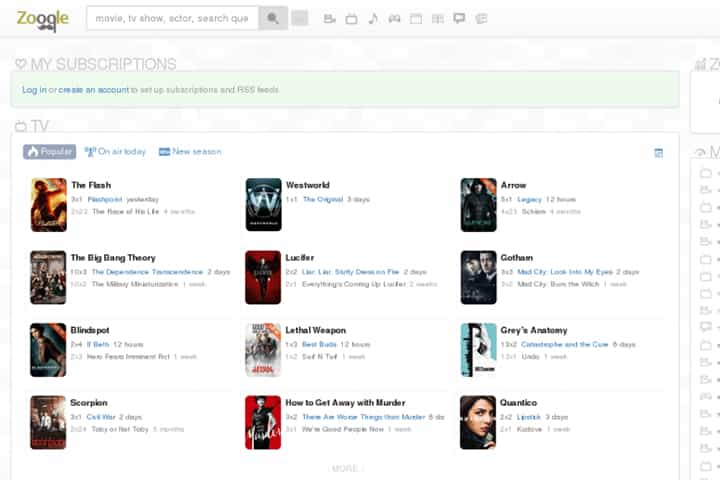The width and height of the screenshot is (720, 480).
Task: Click the Lethal Weapon title
Action: [x=315, y=330]
